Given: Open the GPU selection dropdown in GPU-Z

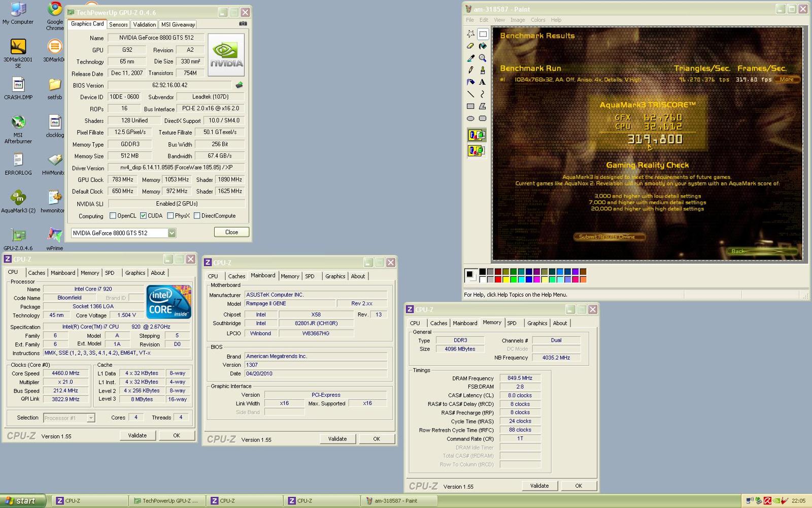Looking at the screenshot, I should 172,233.
